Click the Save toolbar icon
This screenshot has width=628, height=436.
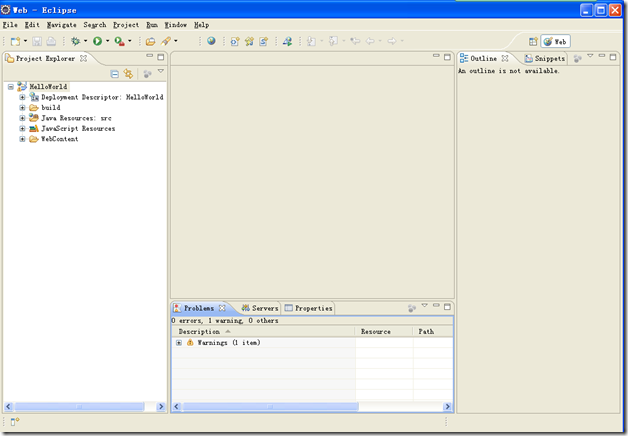37,41
